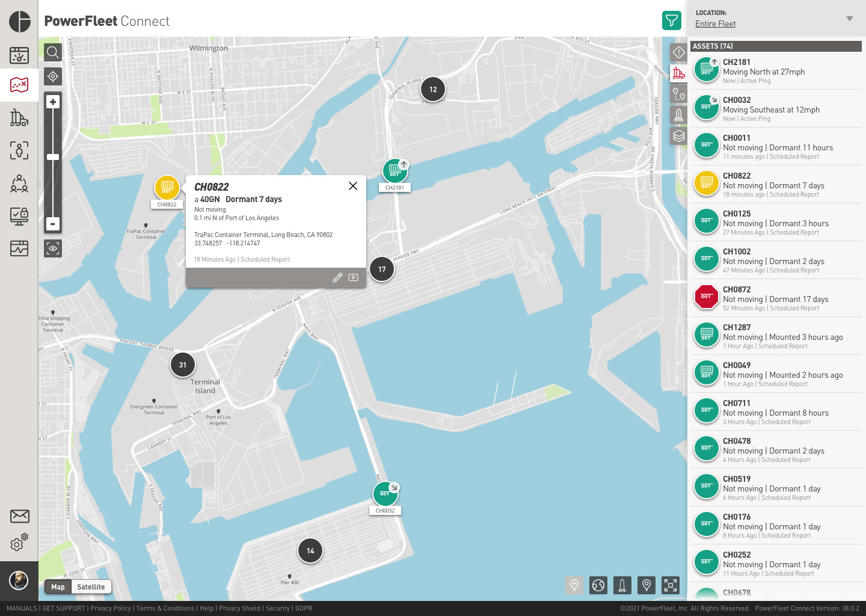Click the user profile avatar
This screenshot has height=616, width=866.
19,581
